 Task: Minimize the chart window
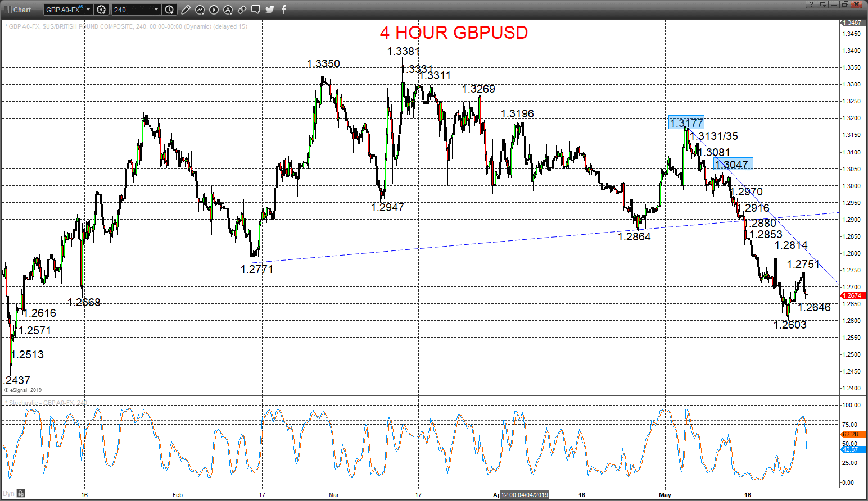(x=834, y=4)
